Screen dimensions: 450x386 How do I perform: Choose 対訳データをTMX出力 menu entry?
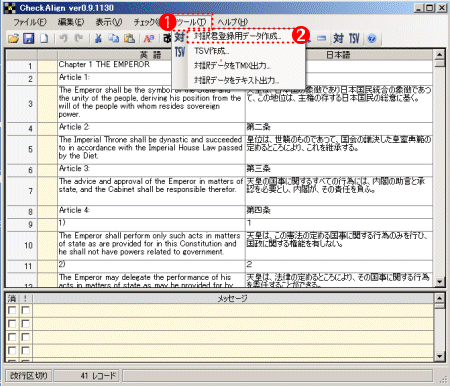click(x=232, y=66)
